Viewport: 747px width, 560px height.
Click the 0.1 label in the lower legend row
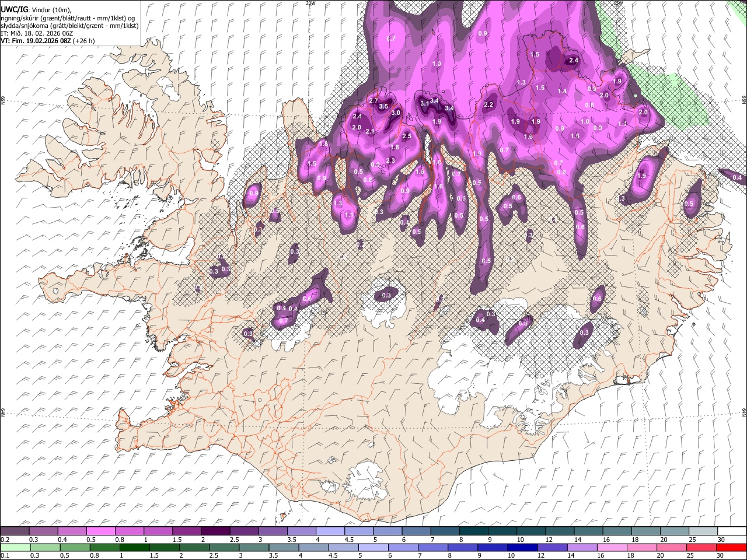[5, 556]
